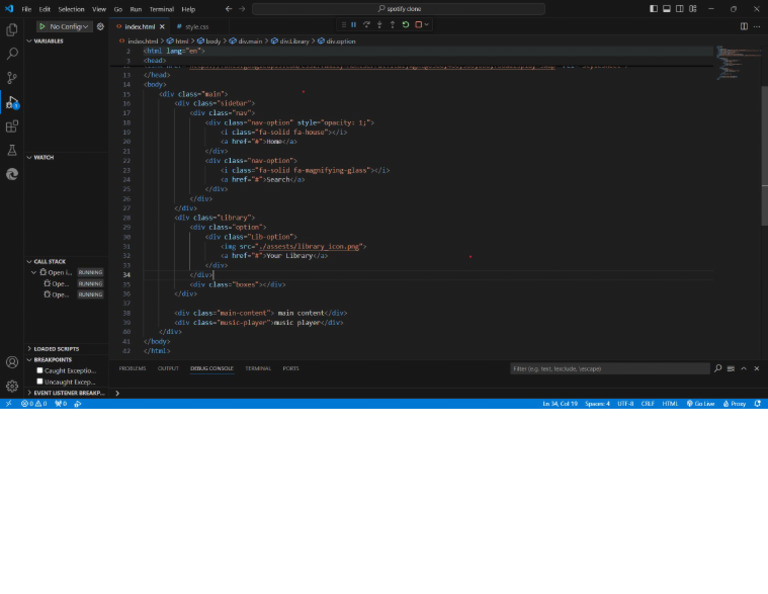Go back with the navigation arrow
The height and width of the screenshot is (594, 768).
(229, 9)
